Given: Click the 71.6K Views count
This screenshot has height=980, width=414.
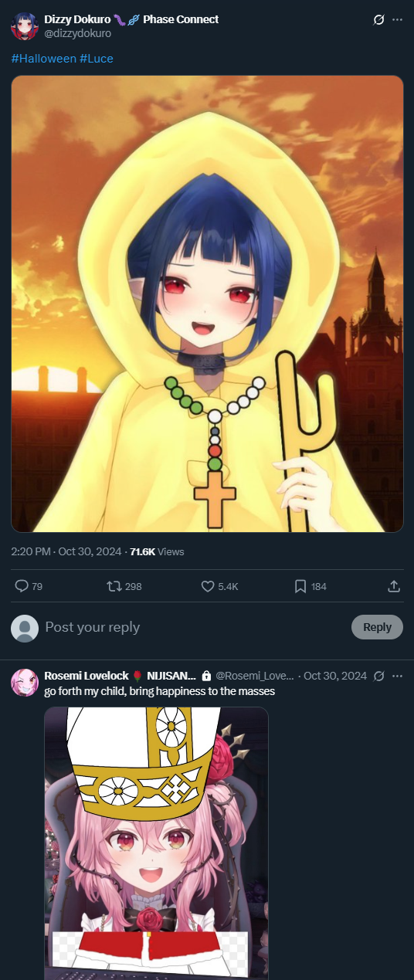Looking at the screenshot, I should (x=157, y=551).
